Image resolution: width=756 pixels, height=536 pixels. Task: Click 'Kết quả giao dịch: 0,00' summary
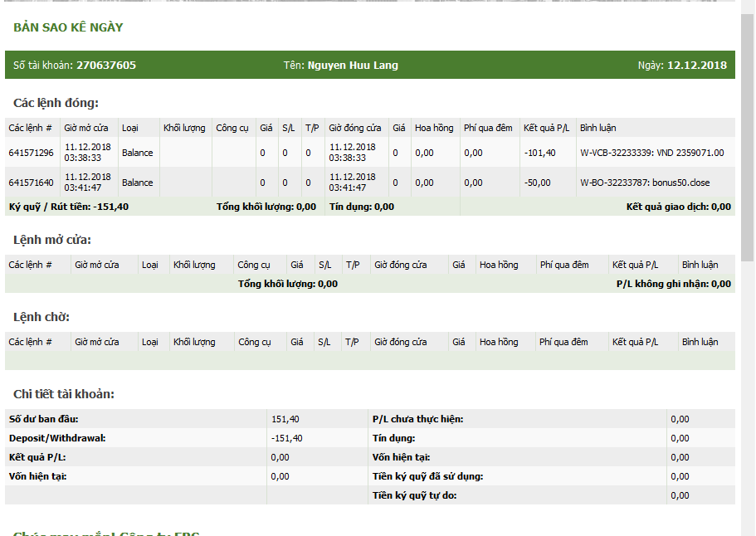pyautogui.click(x=678, y=207)
